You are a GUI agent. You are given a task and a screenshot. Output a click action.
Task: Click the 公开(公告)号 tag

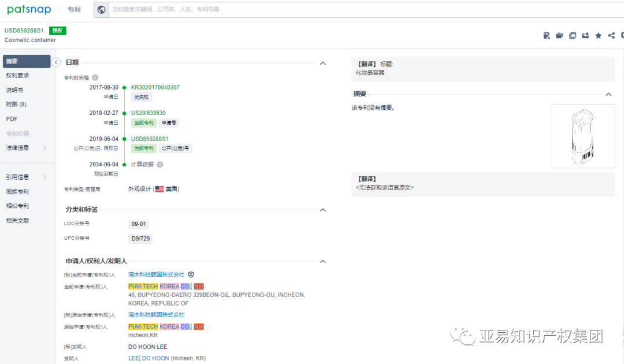(175, 148)
